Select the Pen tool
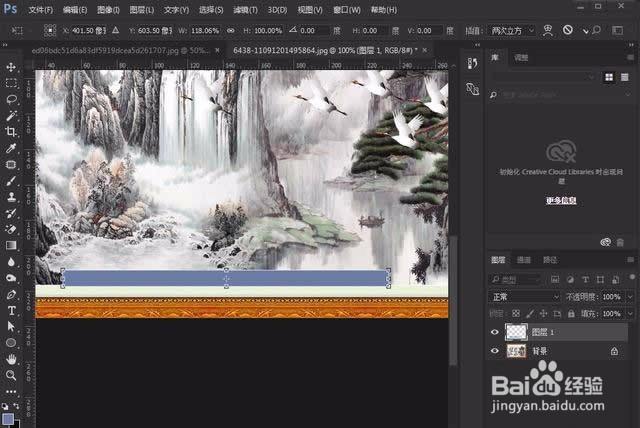Viewport: 640px width, 428px height. point(11,294)
